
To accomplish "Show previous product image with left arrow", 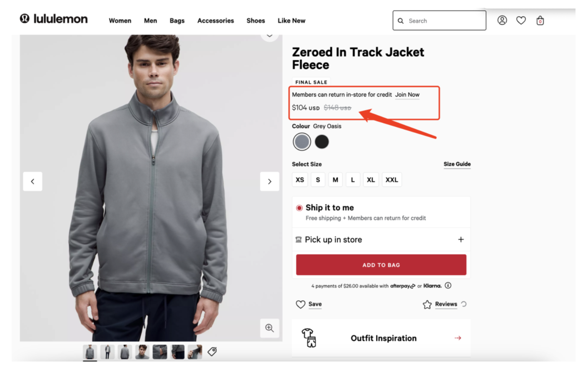I will point(32,182).
